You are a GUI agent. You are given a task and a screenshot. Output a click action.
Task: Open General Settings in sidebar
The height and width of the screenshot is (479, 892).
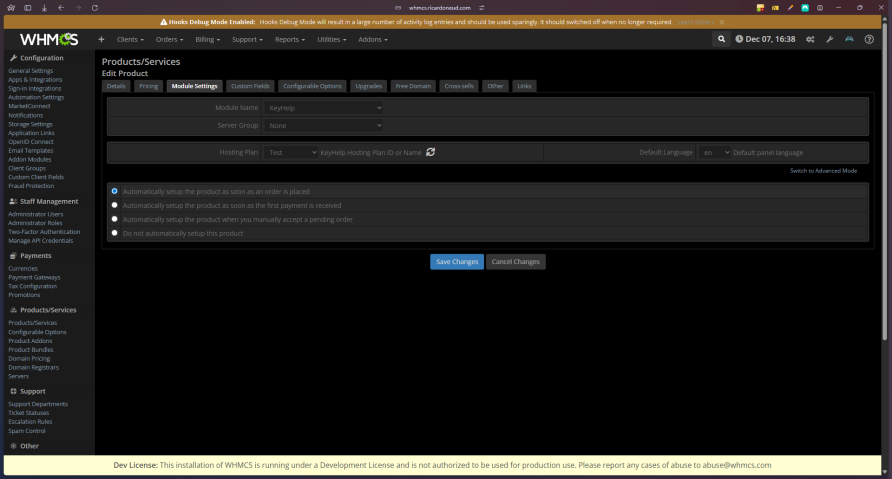coord(31,71)
